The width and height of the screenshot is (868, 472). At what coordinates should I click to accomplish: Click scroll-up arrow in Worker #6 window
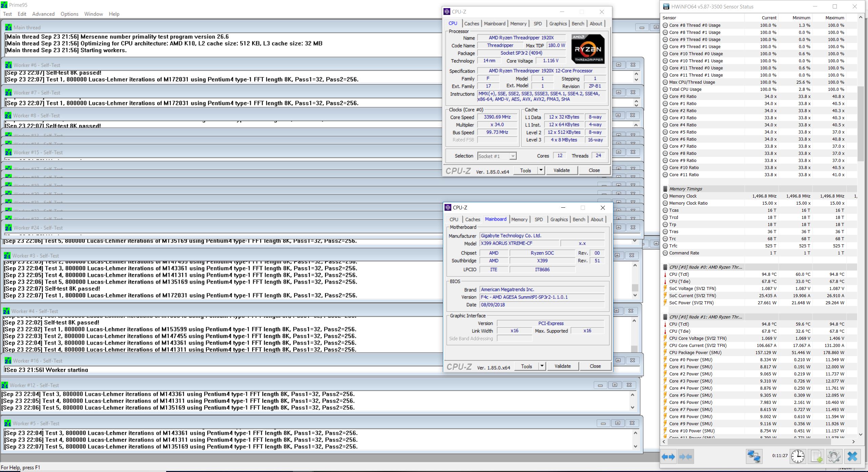click(x=636, y=74)
